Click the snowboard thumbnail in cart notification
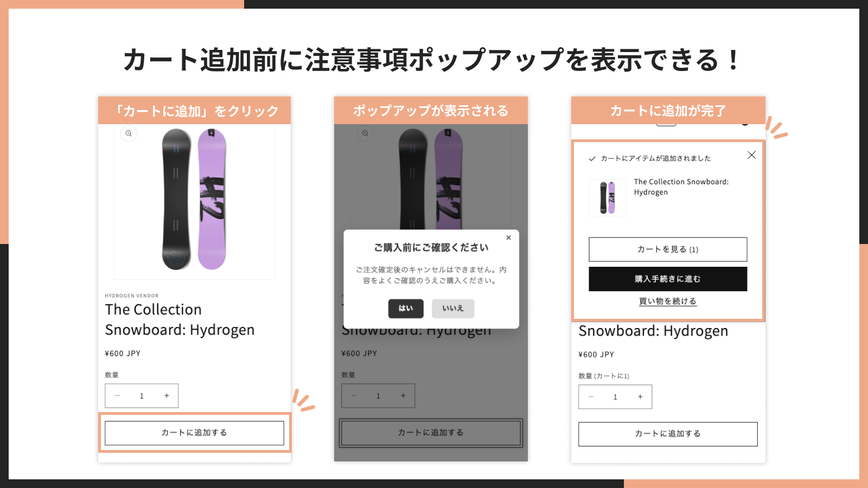868x488 pixels. click(x=608, y=198)
